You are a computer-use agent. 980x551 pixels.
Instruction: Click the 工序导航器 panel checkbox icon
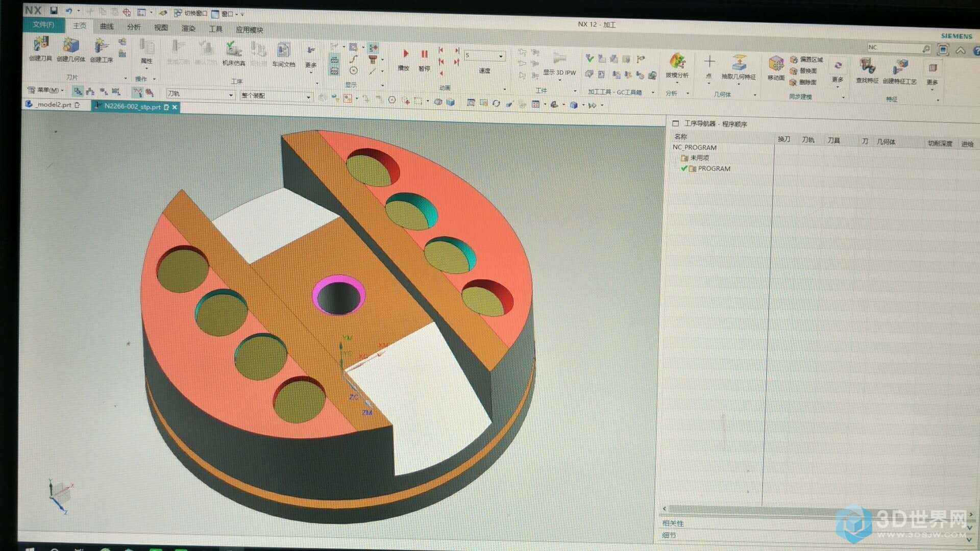point(675,123)
